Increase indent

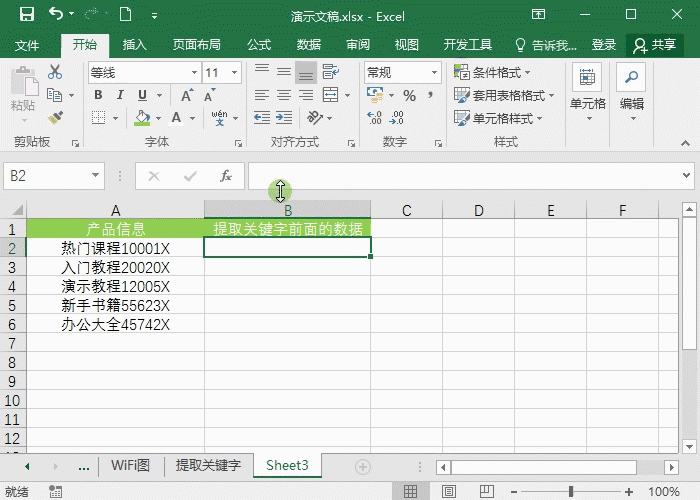(284, 118)
